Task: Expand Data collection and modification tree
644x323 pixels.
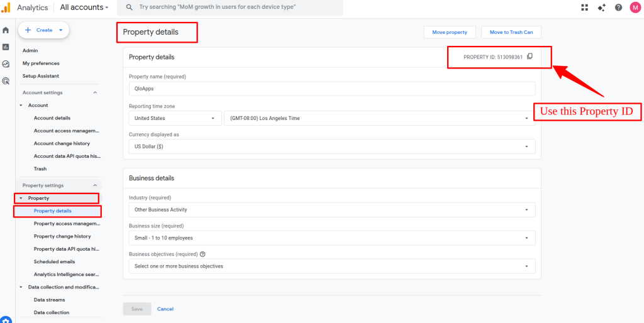Action: pyautogui.click(x=21, y=287)
